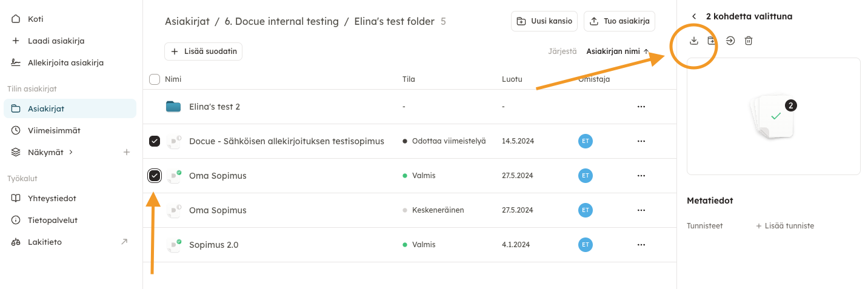
Task: Open Yhteystiedot from the sidebar
Action: tap(52, 198)
